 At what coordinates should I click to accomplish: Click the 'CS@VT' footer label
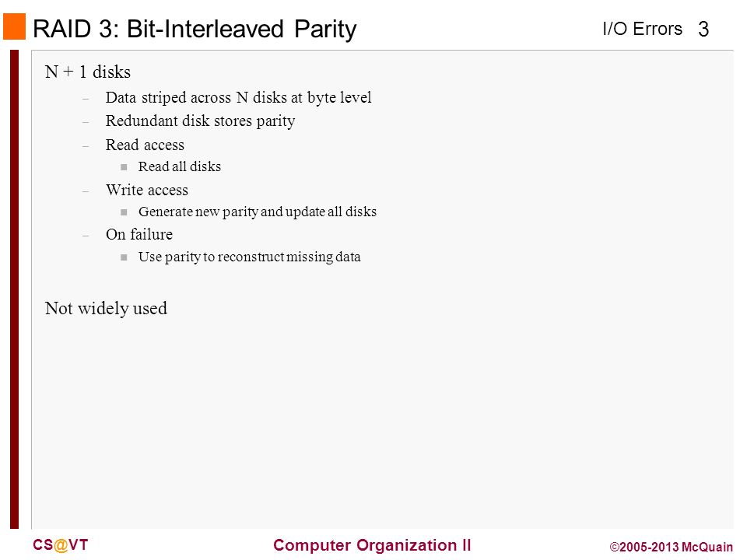pos(61,545)
